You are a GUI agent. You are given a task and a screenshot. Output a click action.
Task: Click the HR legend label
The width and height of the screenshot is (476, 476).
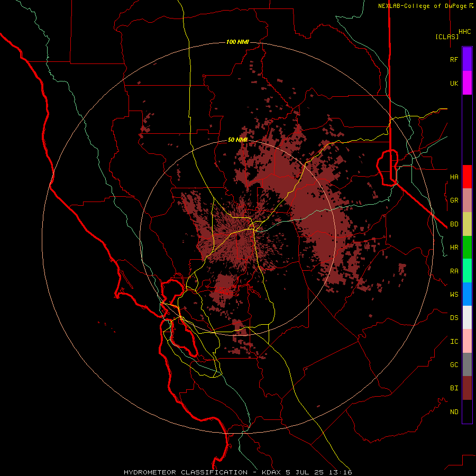tap(454, 248)
